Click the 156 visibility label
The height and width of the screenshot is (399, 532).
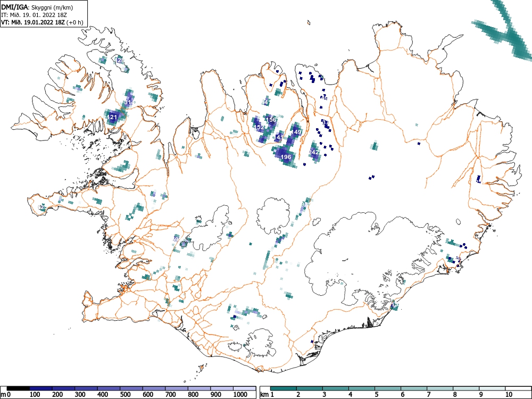click(271, 120)
